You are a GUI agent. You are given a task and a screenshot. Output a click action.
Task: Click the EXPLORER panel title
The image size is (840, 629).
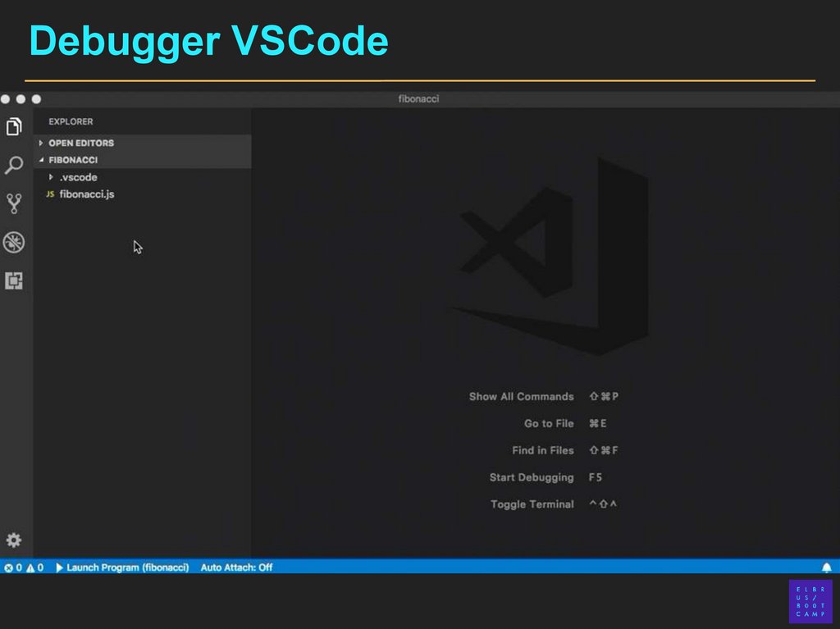[71, 121]
